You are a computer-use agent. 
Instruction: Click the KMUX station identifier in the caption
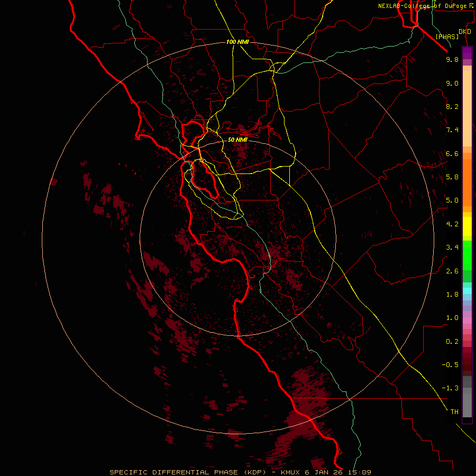[290, 472]
